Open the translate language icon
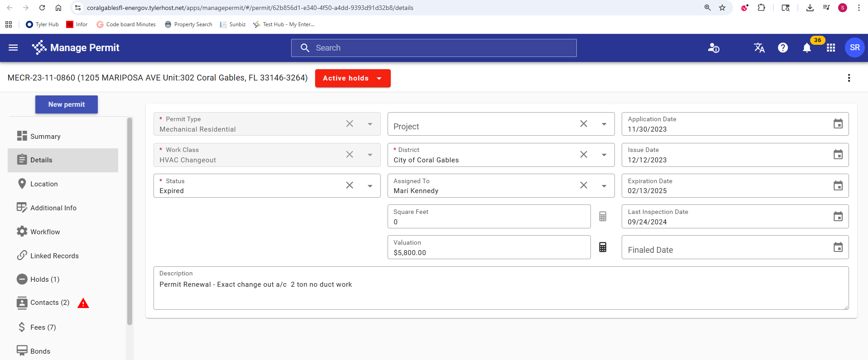The image size is (868, 360). tap(759, 48)
